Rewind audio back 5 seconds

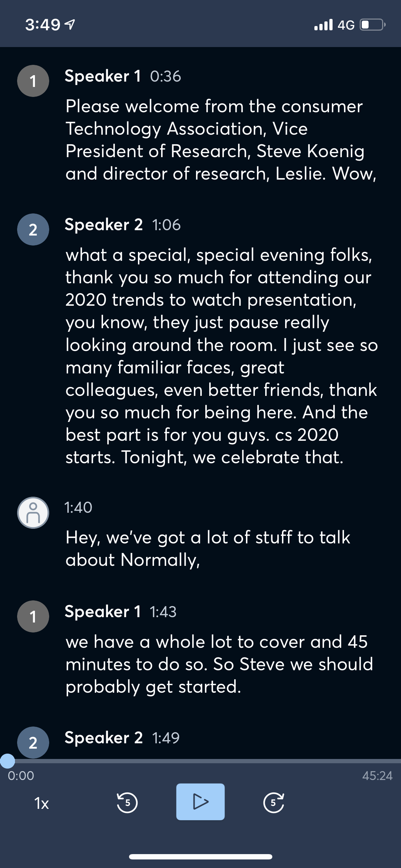tap(127, 803)
